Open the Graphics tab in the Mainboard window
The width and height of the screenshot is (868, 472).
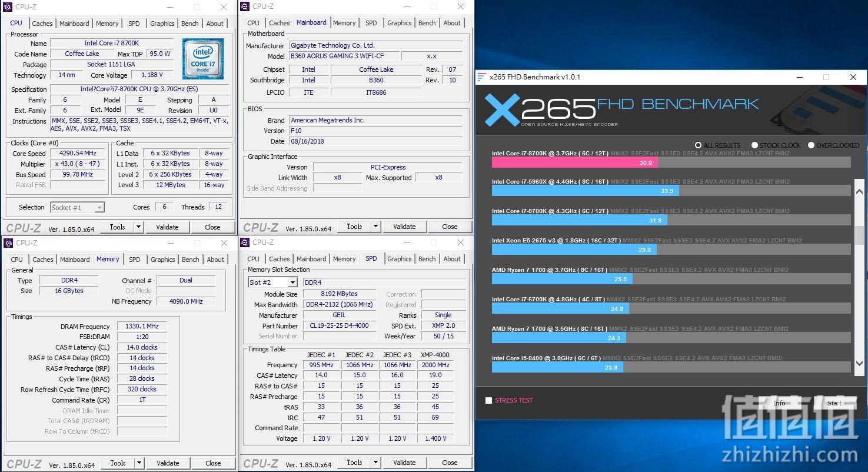(x=400, y=23)
